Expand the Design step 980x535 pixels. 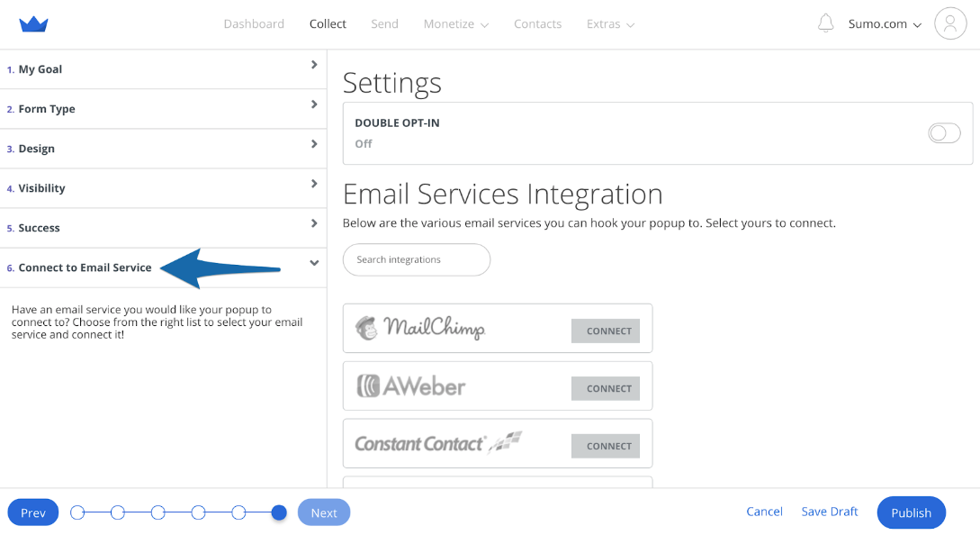pos(163,149)
